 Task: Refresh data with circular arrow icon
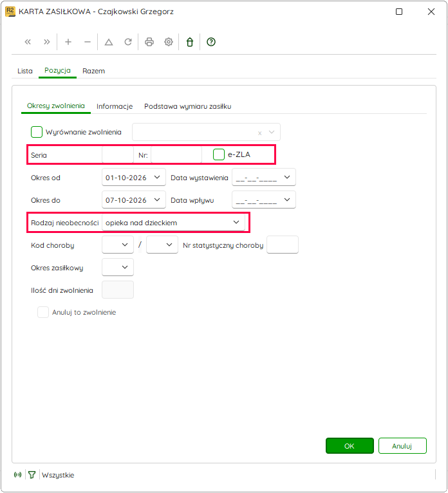tap(128, 42)
